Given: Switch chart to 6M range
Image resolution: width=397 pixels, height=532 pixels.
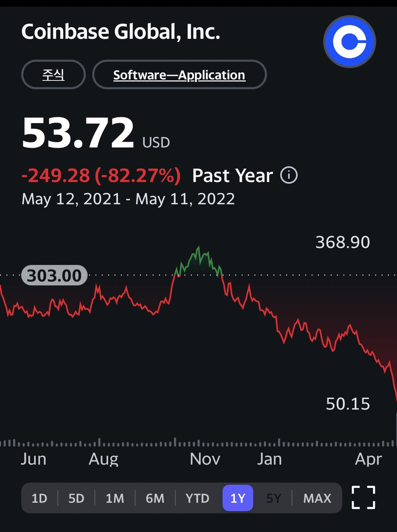Looking at the screenshot, I should point(155,498).
